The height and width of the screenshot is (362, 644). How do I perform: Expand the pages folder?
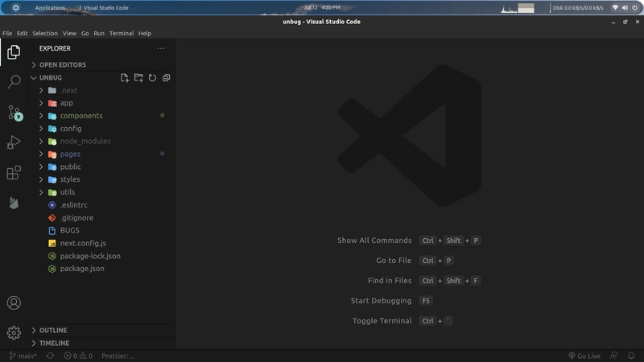101,154
